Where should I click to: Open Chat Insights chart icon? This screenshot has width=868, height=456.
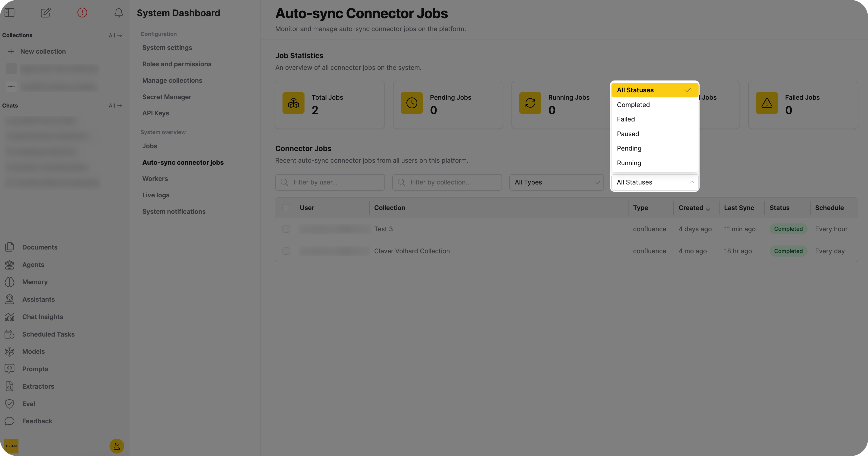[9, 317]
